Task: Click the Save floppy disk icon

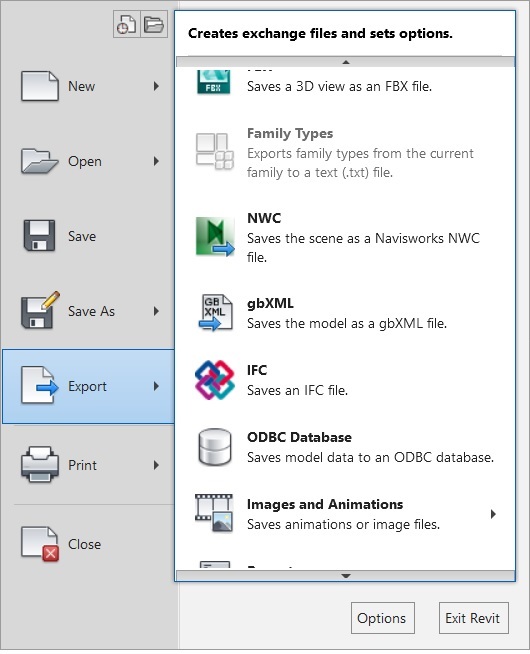Action: click(39, 236)
